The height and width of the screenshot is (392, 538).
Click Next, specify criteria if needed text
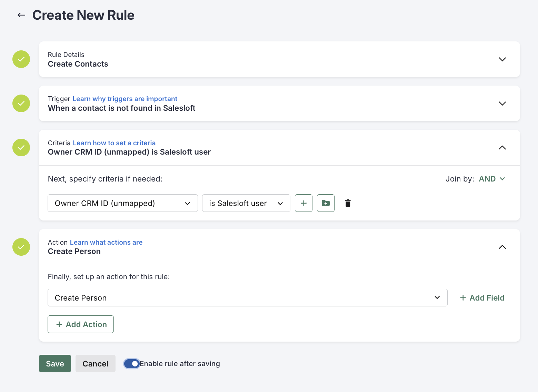click(x=105, y=179)
